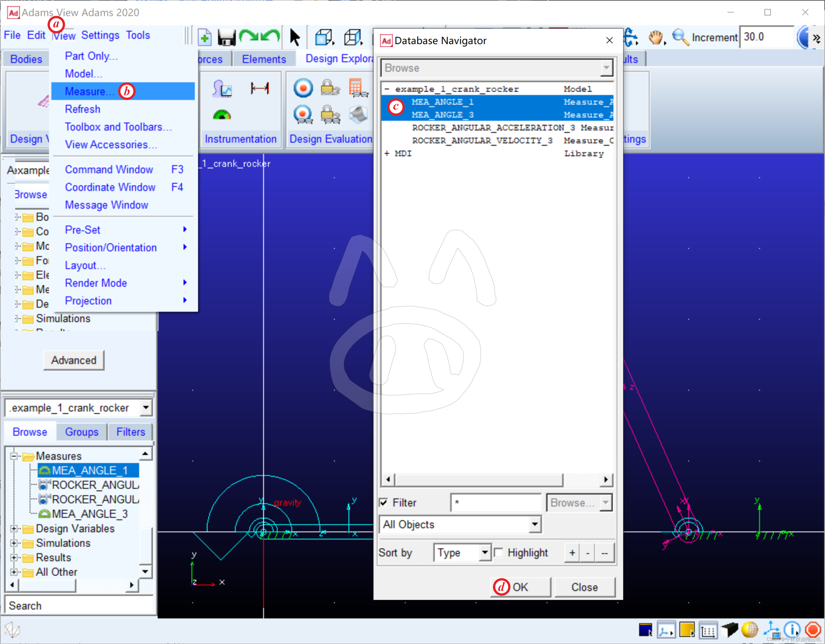Click the green gauge instrumentation icon
The width and height of the screenshot is (825, 644).
[222, 114]
